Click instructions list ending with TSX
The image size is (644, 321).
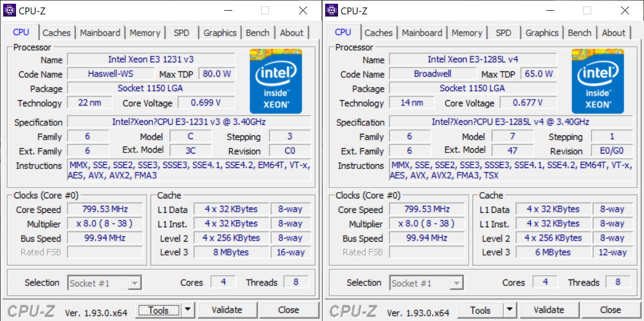[x=511, y=170]
